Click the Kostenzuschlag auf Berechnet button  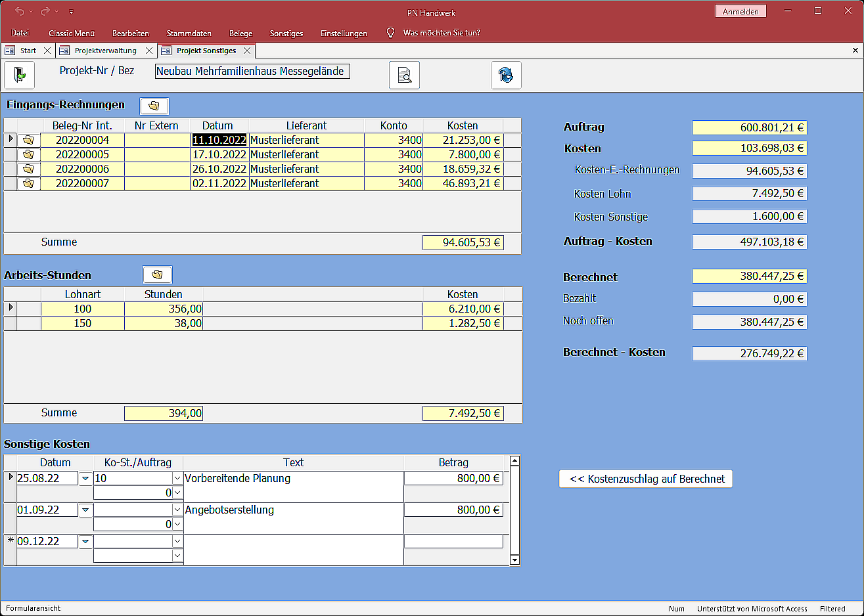tap(645, 479)
